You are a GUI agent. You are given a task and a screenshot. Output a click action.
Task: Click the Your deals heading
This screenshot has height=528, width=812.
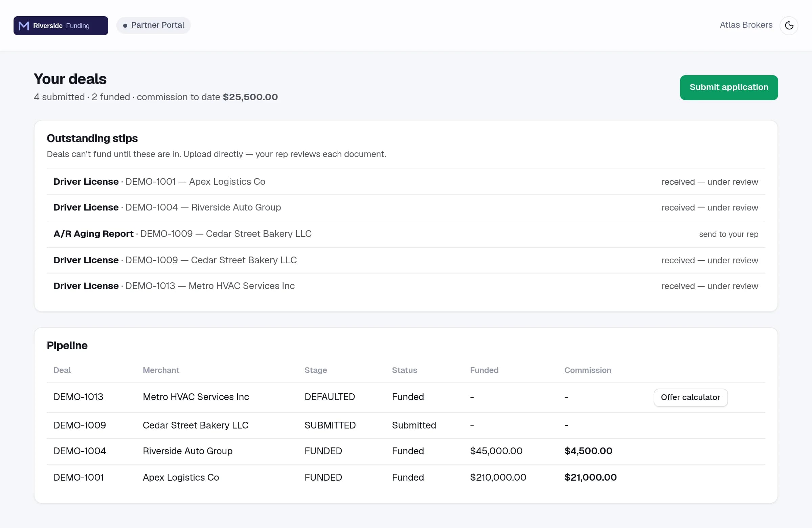tap(70, 79)
